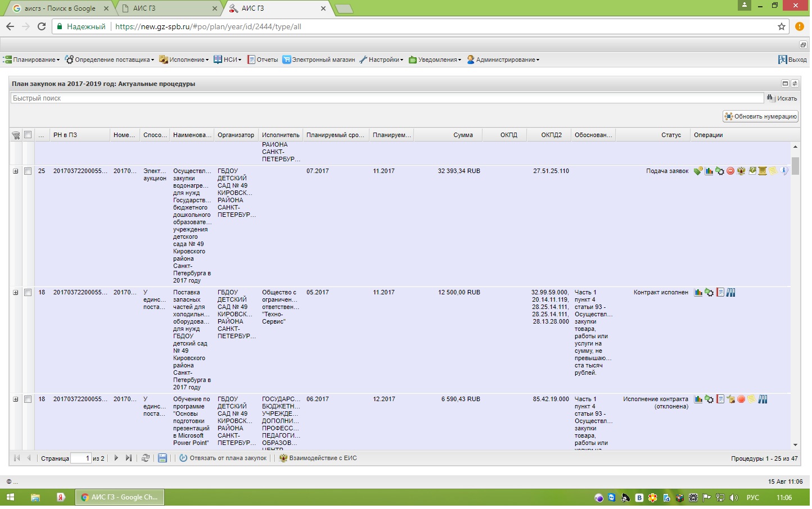
Task: Click red minus cancel icon in row 25
Action: pos(730,171)
